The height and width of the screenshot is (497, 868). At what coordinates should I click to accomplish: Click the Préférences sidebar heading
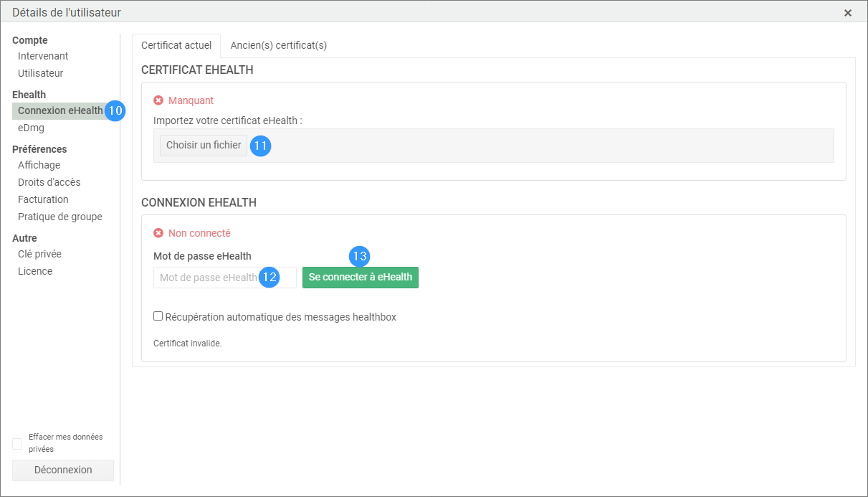[x=39, y=149]
